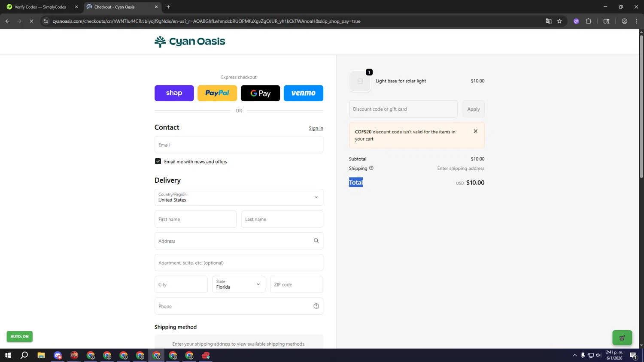This screenshot has width=644, height=362.
Task: Open the Chrome profile icon
Action: click(625, 21)
